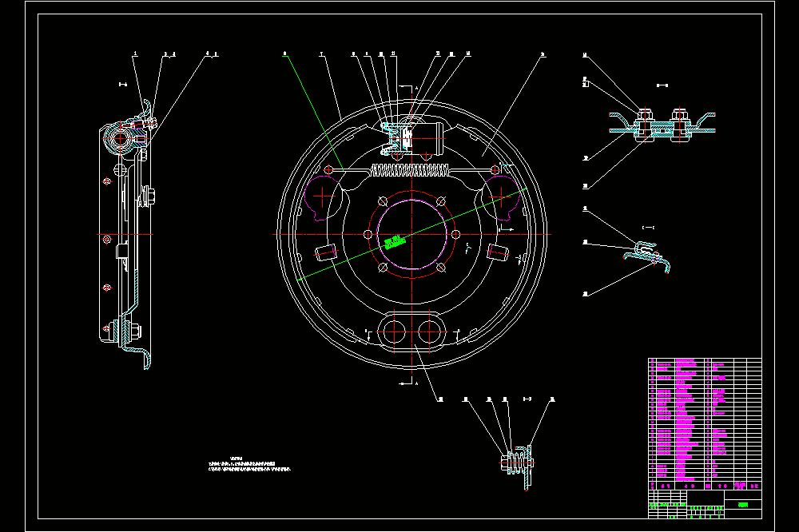Click the hold-down spring detail at the bottom
Image resolution: width=799 pixels, height=532 pixels.
pyautogui.click(x=518, y=465)
